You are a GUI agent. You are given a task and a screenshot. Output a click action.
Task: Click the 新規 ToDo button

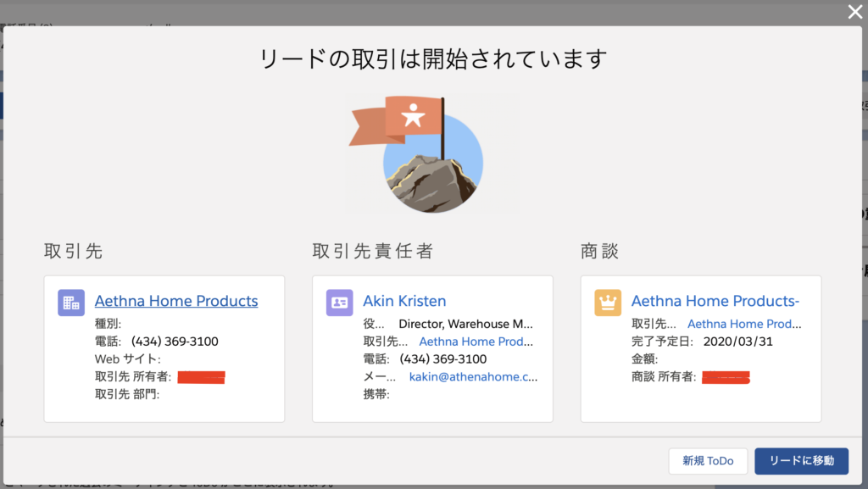(x=708, y=461)
